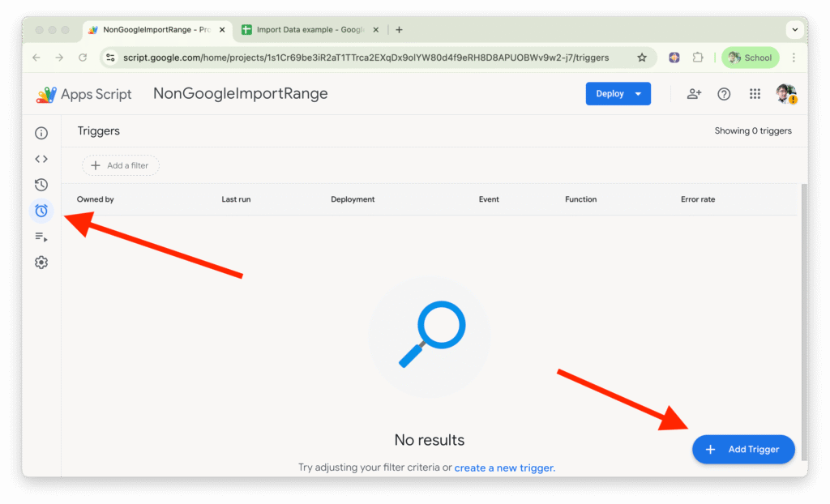Click the share project add-person icon
Screen dimensions: 830x504
point(694,94)
